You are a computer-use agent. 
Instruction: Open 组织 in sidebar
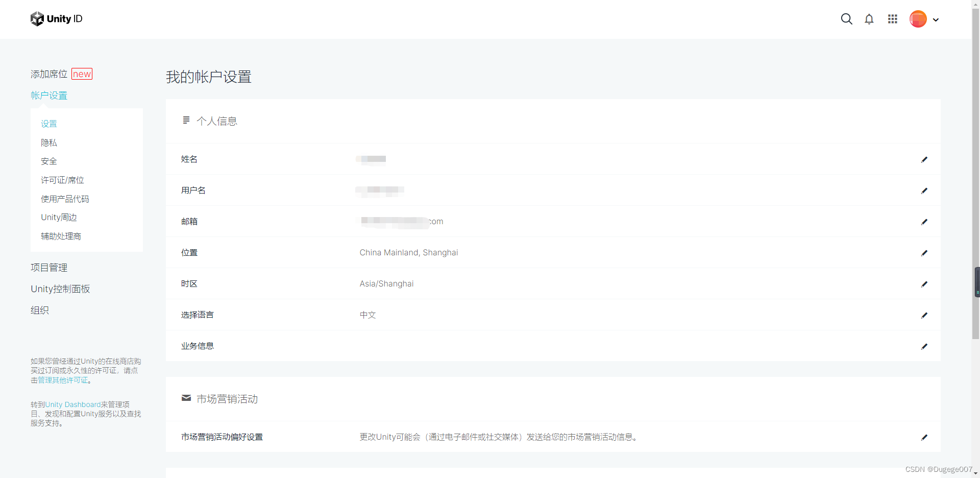pos(40,310)
